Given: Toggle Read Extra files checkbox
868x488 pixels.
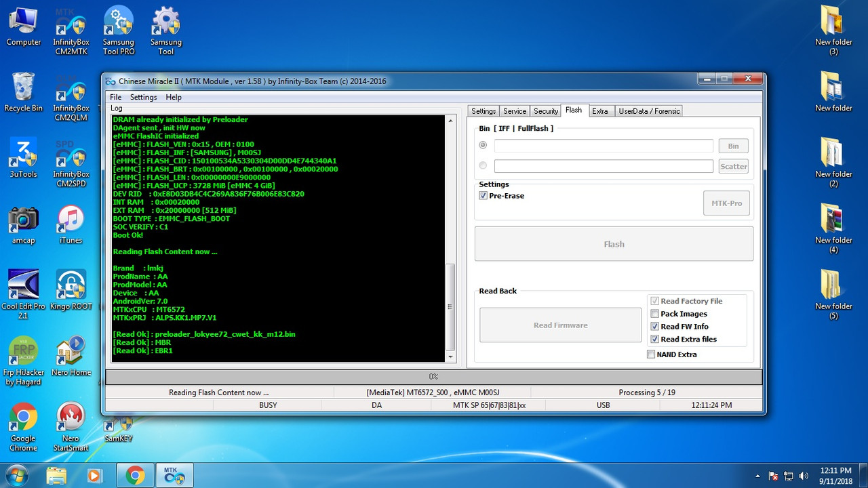Looking at the screenshot, I should tap(654, 340).
